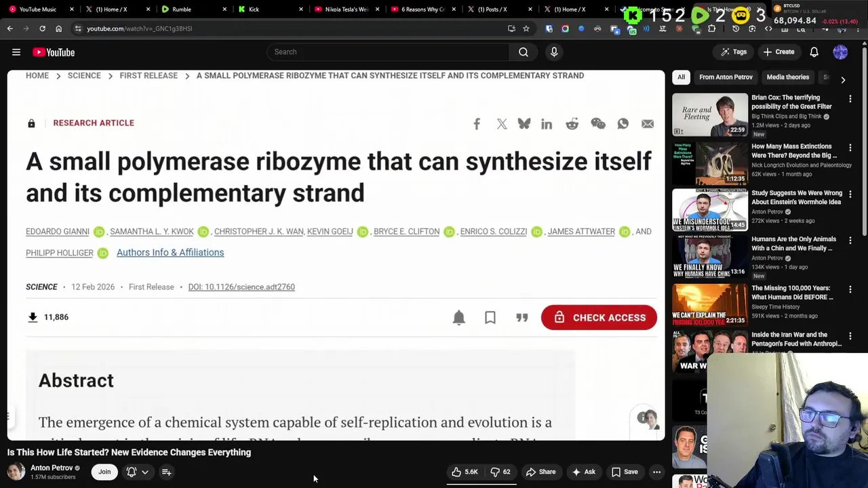The image size is (868, 488).
Task: Open options for Missing 100,000 Years video
Action: tap(850, 289)
